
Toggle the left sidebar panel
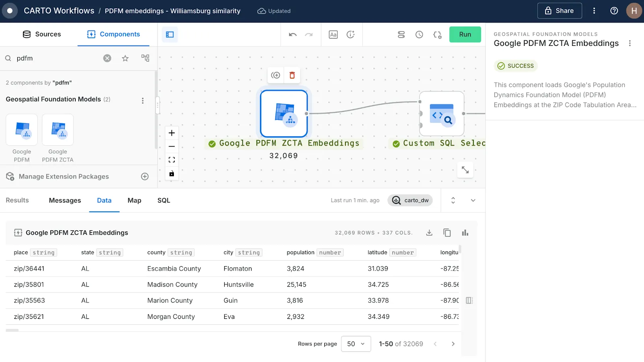(x=170, y=35)
